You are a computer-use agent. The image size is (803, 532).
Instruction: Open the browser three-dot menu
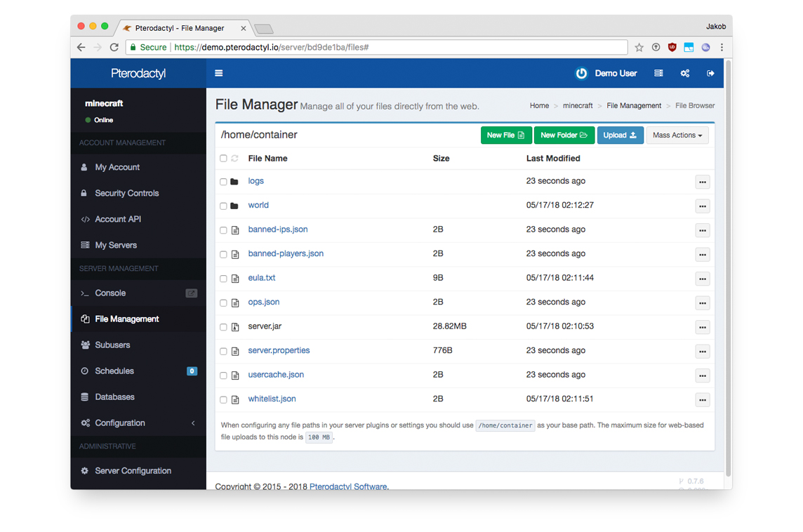click(722, 47)
